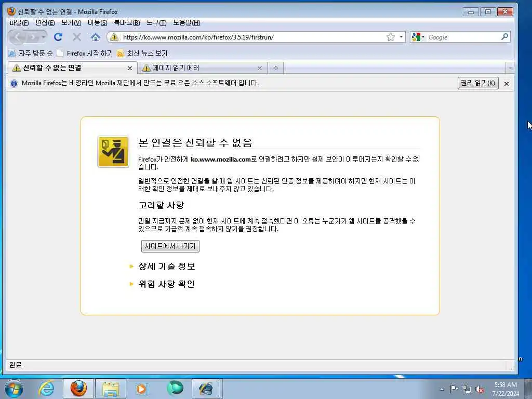
Task: Switch to the 신뢰할 수 없는 연결 tab
Action: [x=72, y=68]
